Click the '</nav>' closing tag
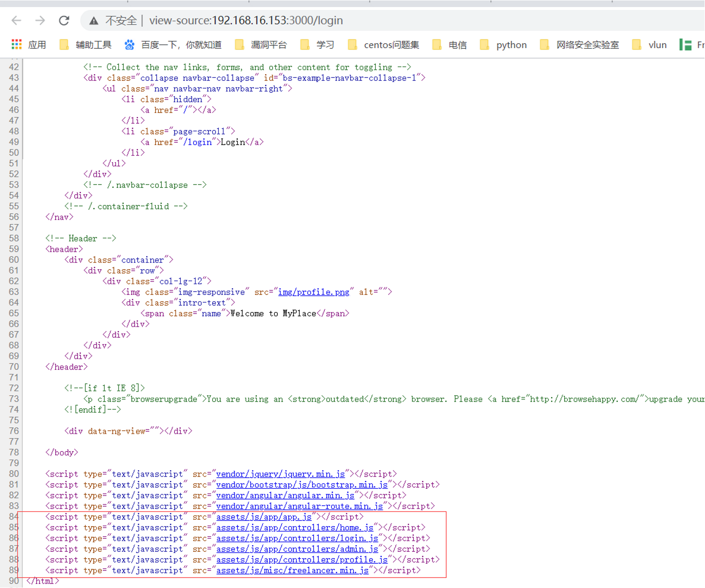Image resolution: width=705 pixels, height=588 pixels. (59, 217)
